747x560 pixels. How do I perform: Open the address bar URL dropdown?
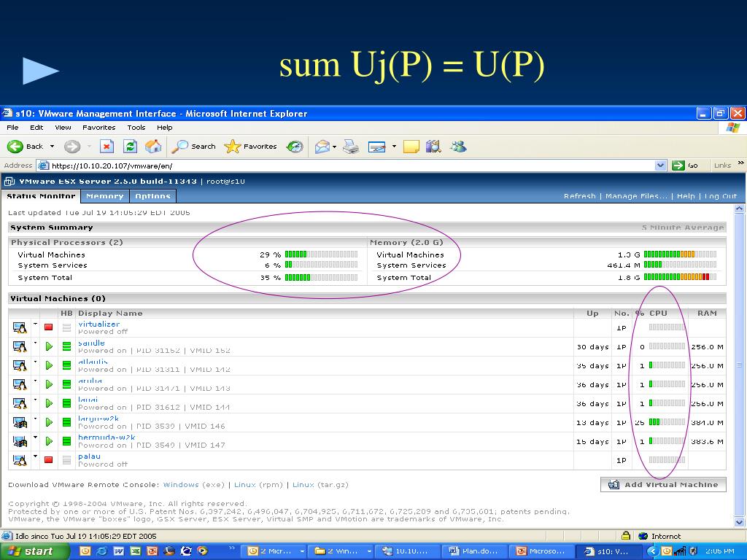pos(660,166)
